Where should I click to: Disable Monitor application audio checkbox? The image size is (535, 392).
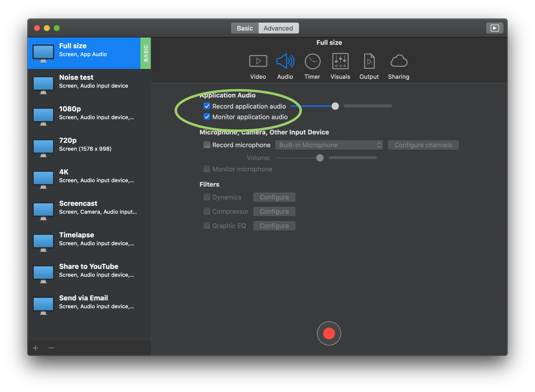[207, 117]
